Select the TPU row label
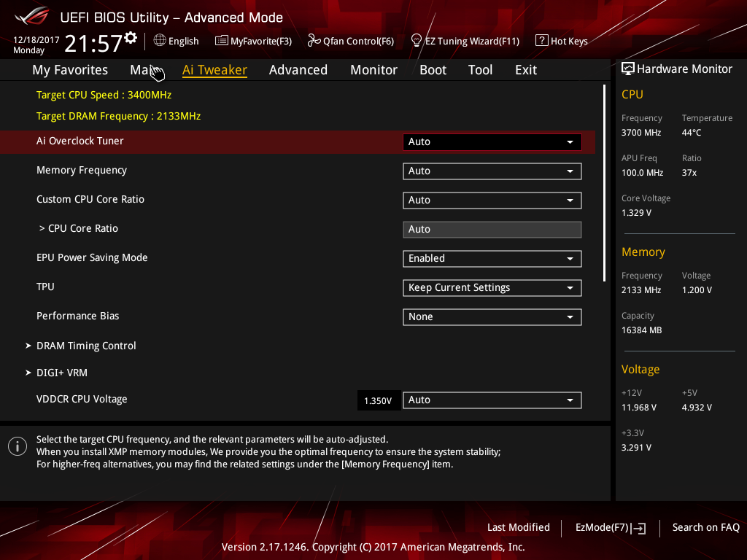The image size is (747, 560). coord(45,287)
